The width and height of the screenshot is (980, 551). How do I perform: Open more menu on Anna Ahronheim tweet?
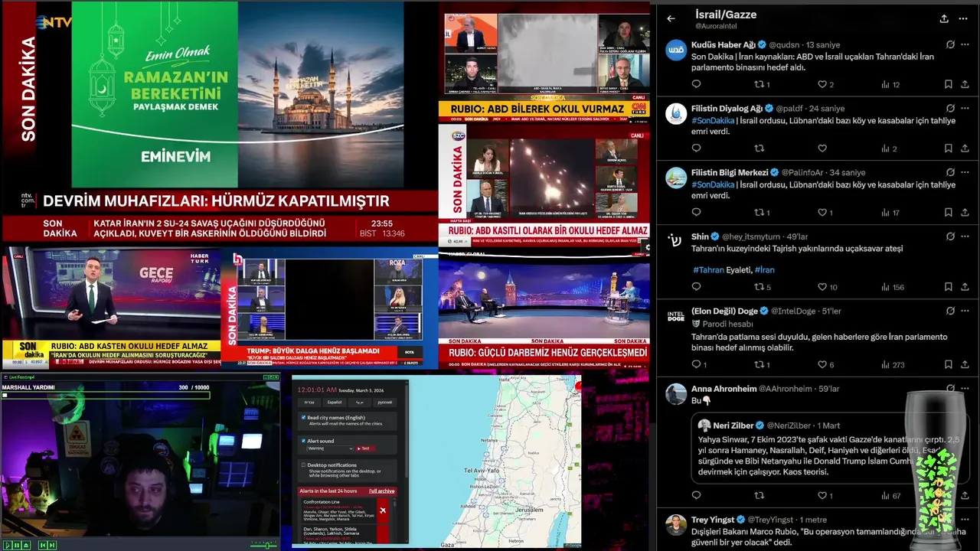(x=966, y=388)
